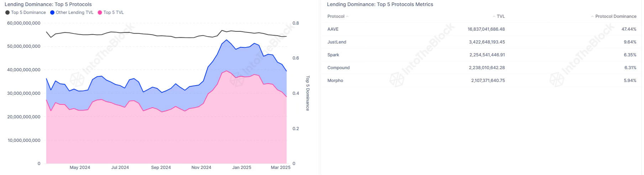644x175 pixels.
Task: Sort table by the TVL header text
Action: point(501,16)
